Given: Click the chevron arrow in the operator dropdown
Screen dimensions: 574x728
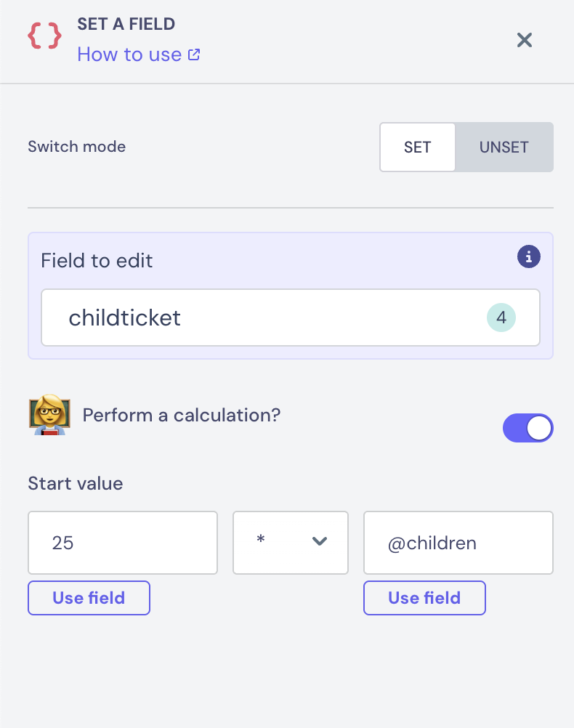Looking at the screenshot, I should [319, 542].
